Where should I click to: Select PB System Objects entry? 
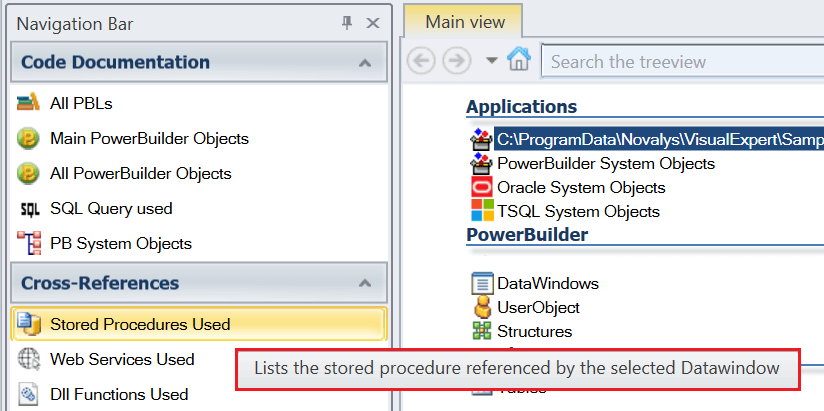click(x=121, y=243)
